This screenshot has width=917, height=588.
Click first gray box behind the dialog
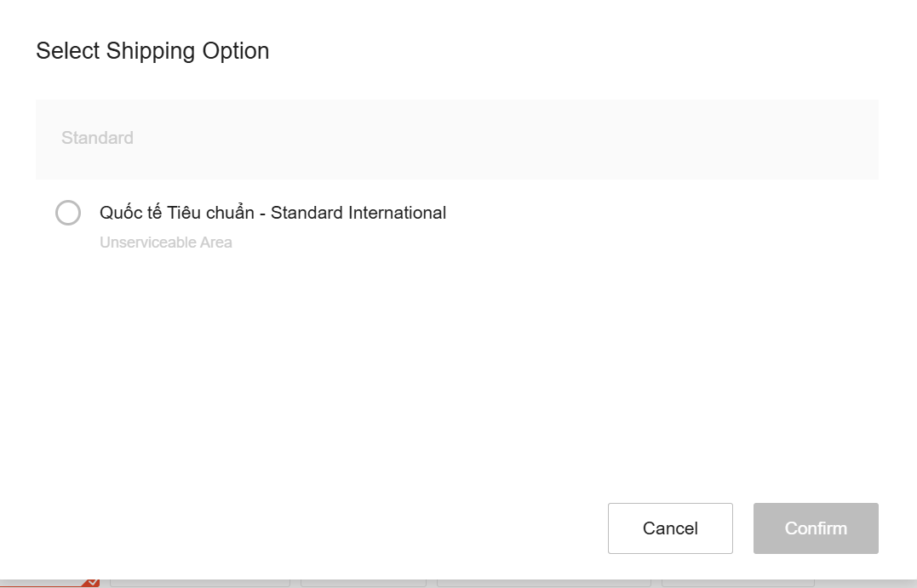(x=200, y=584)
